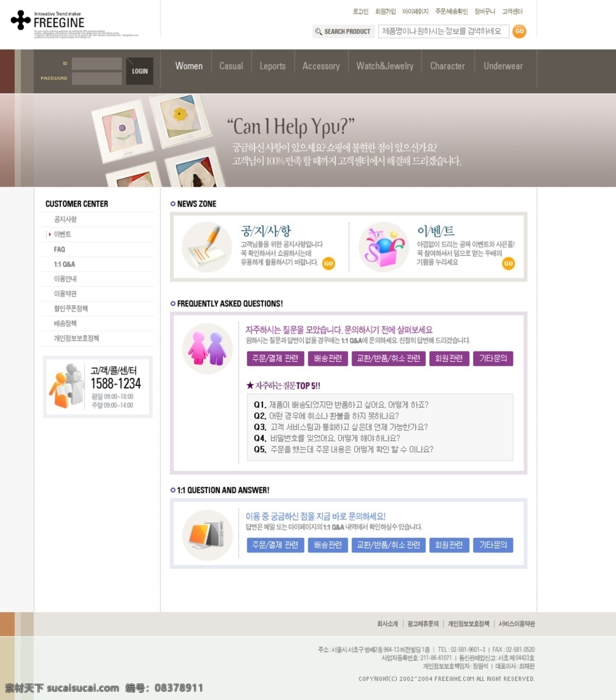
Task: Click the GO button under 공/지/사/항
Action: pyautogui.click(x=329, y=263)
